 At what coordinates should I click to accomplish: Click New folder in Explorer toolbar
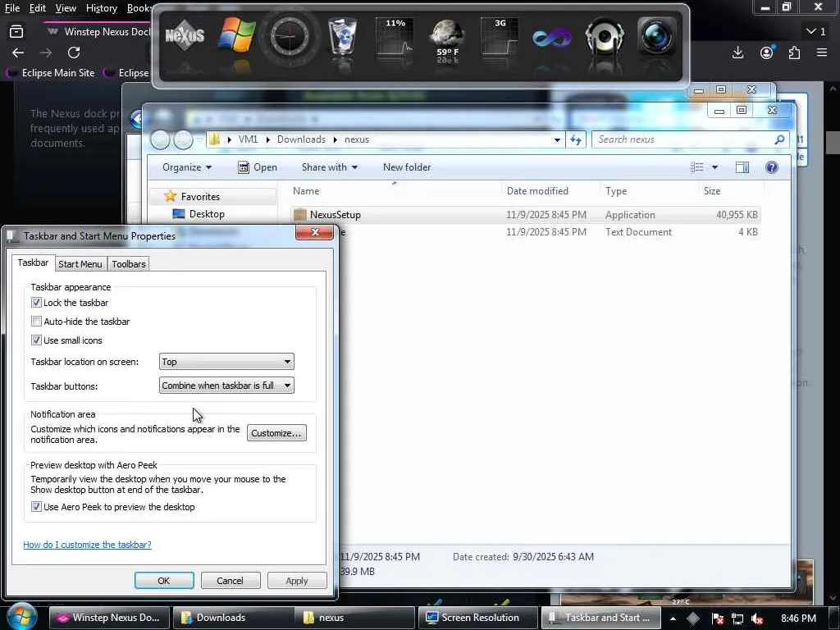[407, 167]
